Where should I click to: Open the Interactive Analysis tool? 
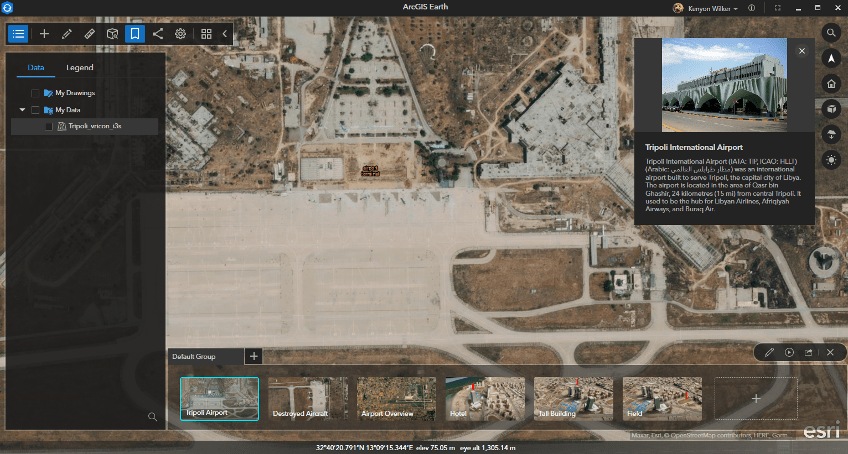pyautogui.click(x=112, y=34)
